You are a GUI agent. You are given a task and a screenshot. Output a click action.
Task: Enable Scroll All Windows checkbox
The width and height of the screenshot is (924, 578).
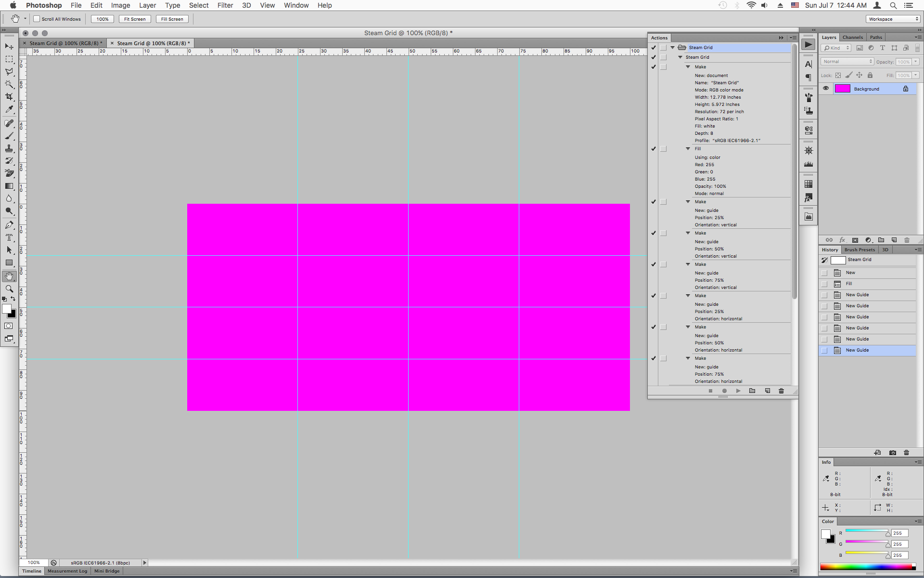(37, 19)
